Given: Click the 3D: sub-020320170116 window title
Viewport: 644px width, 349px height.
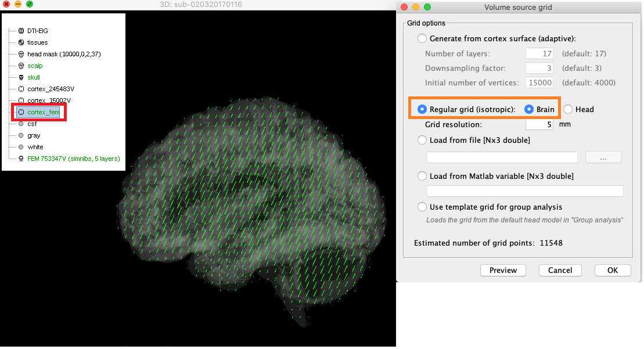Looking at the screenshot, I should pos(201,5).
